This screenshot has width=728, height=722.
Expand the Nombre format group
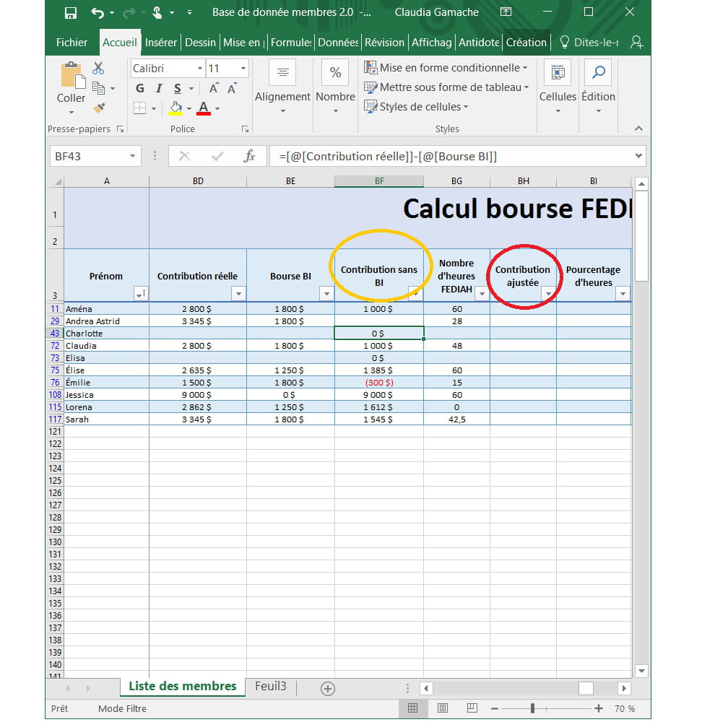click(335, 87)
